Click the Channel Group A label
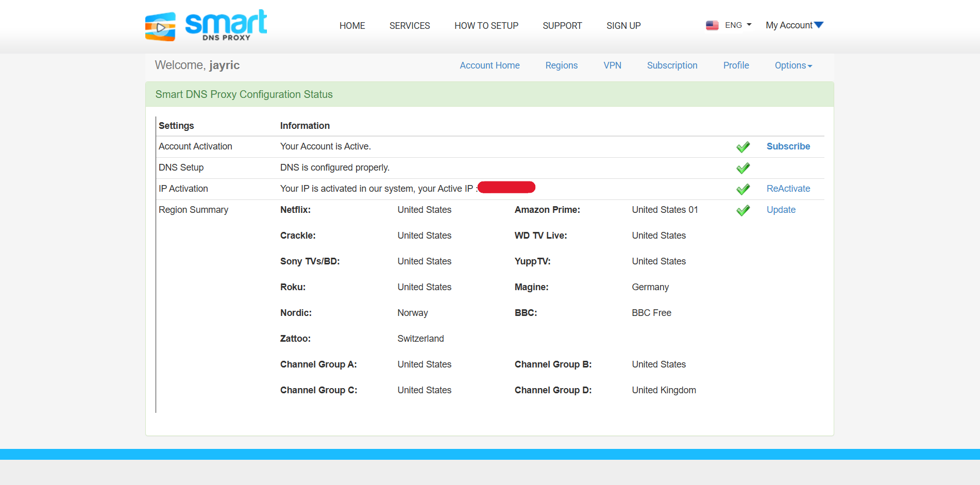The image size is (980, 485). pos(318,364)
